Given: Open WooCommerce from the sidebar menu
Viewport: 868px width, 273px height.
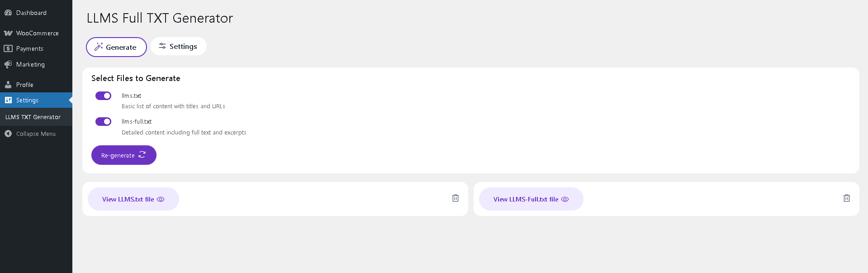Looking at the screenshot, I should pyautogui.click(x=37, y=33).
